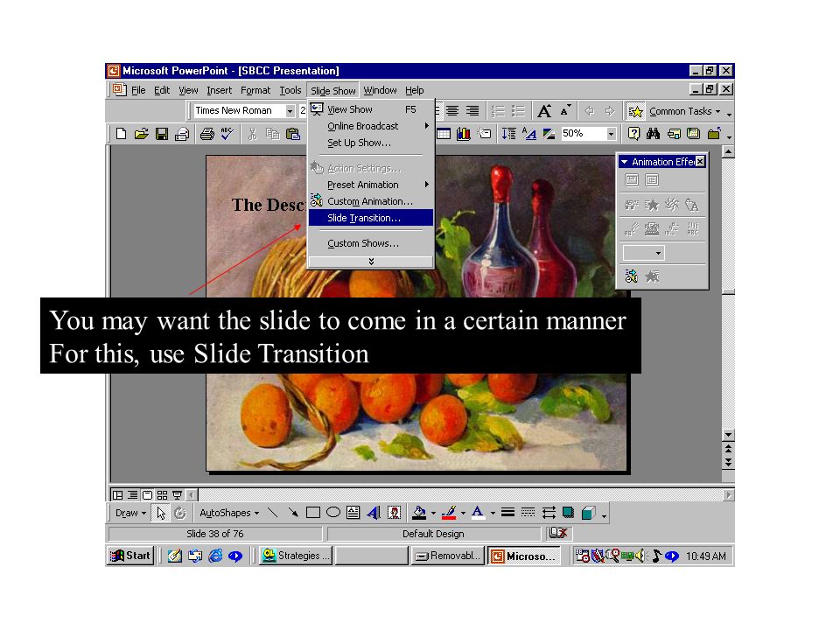
Task: Select the Oval shape tool
Action: 333,514
